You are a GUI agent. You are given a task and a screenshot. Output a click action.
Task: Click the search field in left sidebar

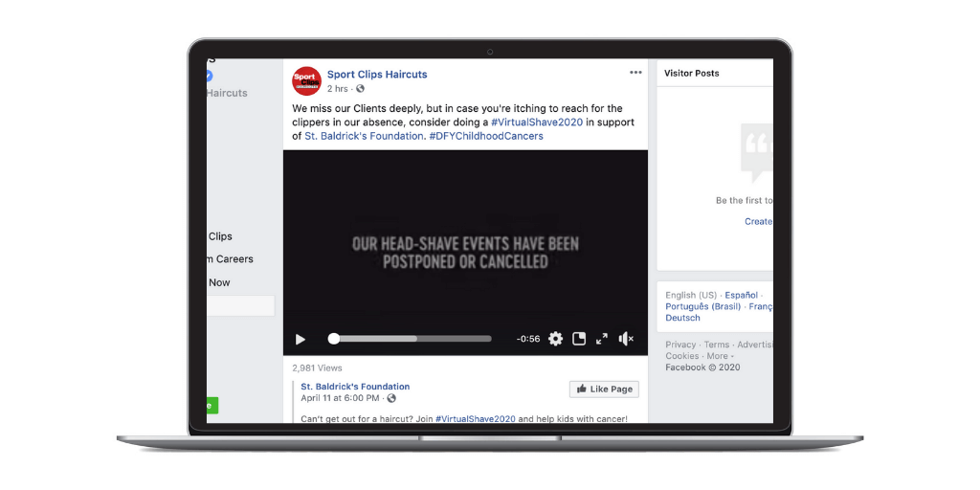(240, 305)
